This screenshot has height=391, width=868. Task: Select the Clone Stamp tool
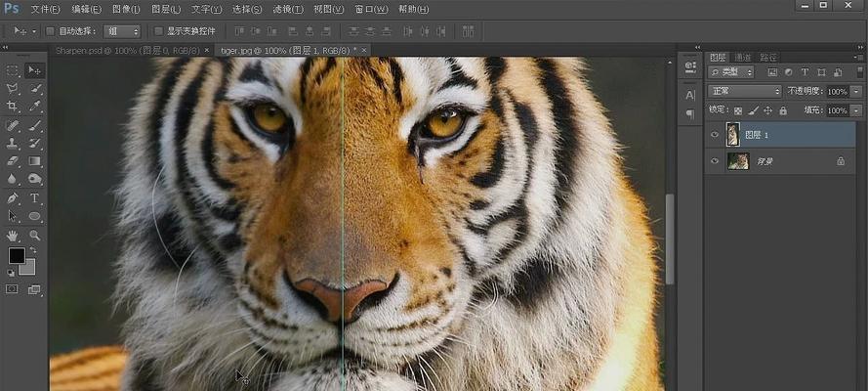coord(12,143)
